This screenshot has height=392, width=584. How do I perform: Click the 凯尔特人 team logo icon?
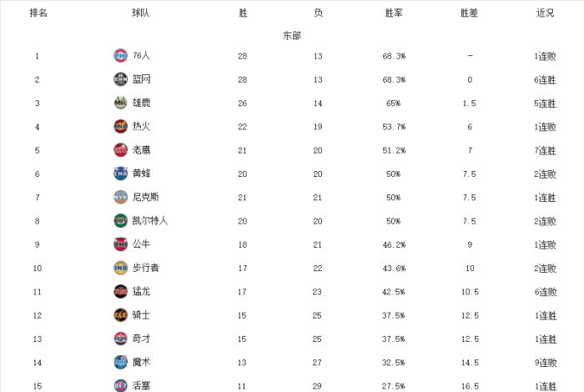click(120, 221)
